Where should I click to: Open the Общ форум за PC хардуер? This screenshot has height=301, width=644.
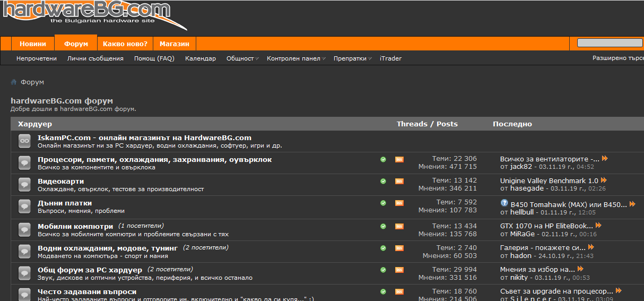[90, 270]
